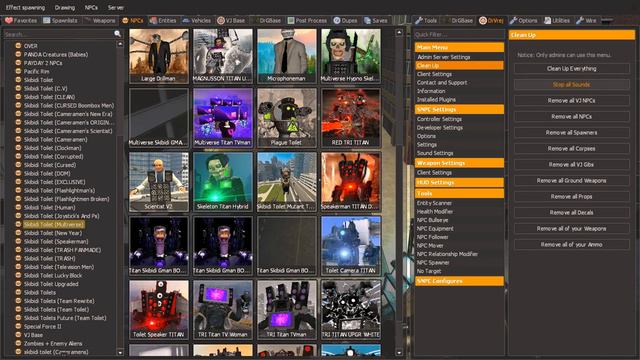Collapse the SNPC Settings header
The height and width of the screenshot is (360, 640).
[459, 109]
